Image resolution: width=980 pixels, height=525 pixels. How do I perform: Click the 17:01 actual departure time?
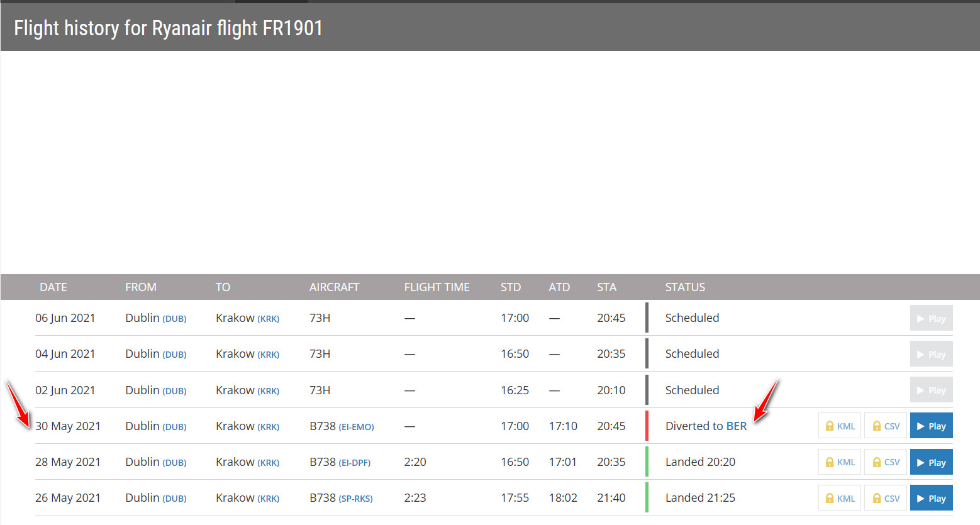click(x=563, y=462)
